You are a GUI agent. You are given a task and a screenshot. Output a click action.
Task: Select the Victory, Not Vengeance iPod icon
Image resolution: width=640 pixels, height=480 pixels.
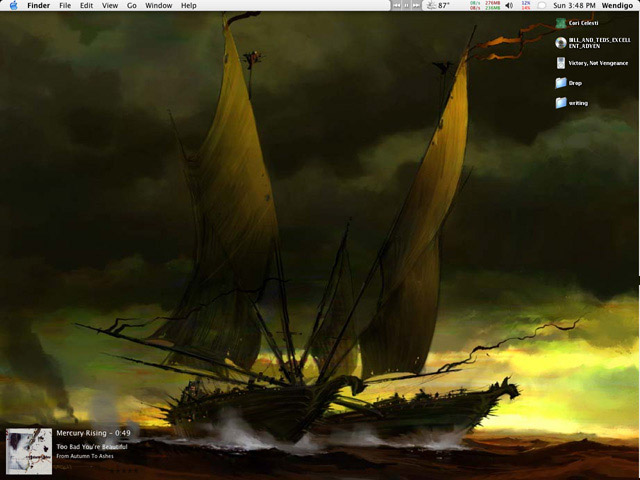tap(561, 63)
